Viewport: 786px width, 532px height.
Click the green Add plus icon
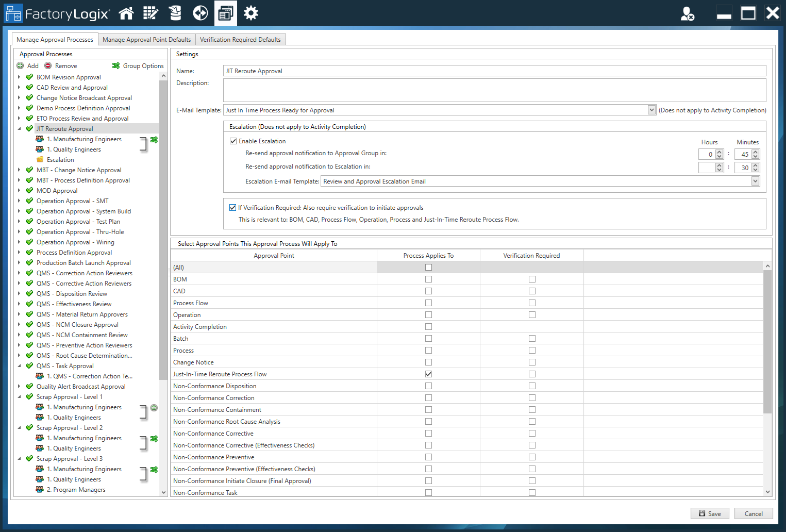tap(20, 66)
